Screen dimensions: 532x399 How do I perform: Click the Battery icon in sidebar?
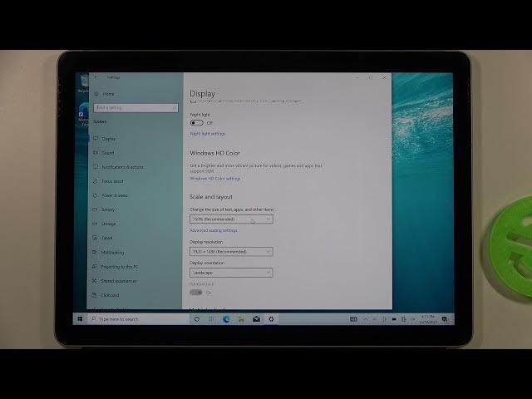pos(95,209)
